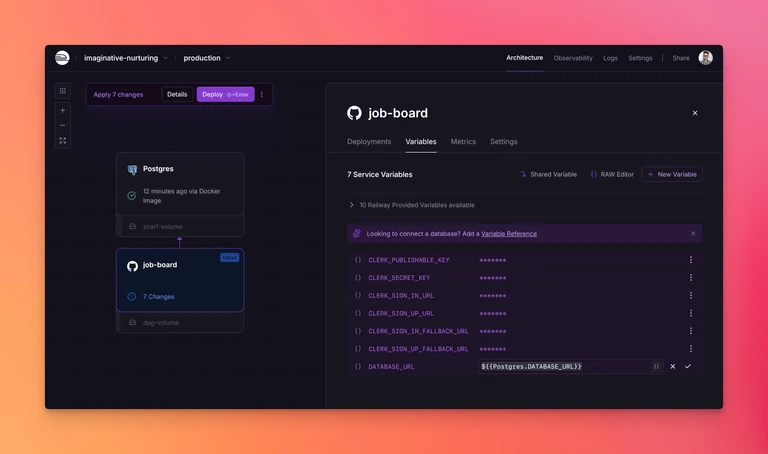Image resolution: width=768 pixels, height=454 pixels.
Task: Click the Deploy button
Action: [225, 95]
